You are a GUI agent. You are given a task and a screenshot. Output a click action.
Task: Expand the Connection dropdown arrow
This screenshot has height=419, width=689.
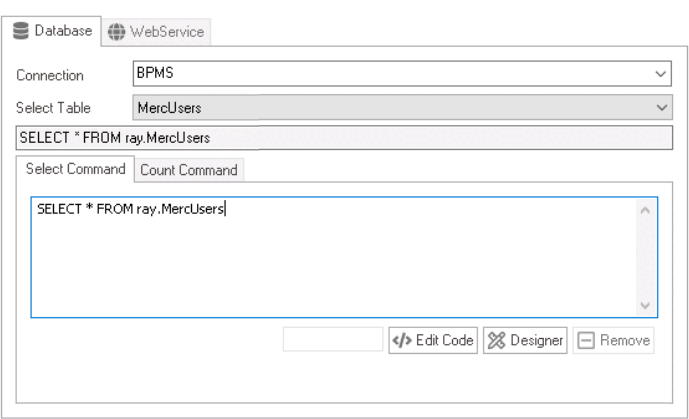pyautogui.click(x=660, y=75)
